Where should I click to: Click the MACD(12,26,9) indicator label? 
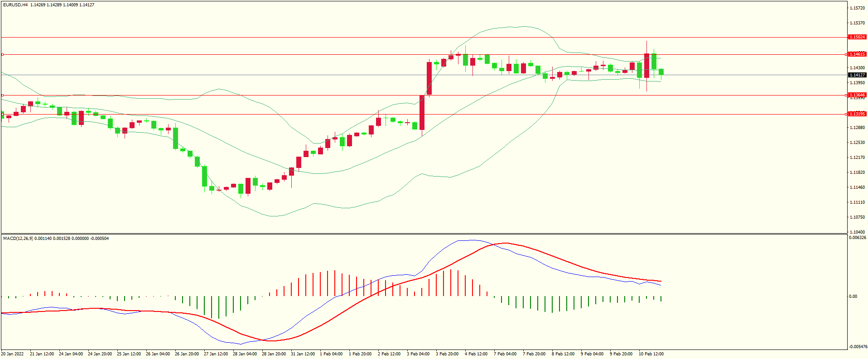[18, 239]
